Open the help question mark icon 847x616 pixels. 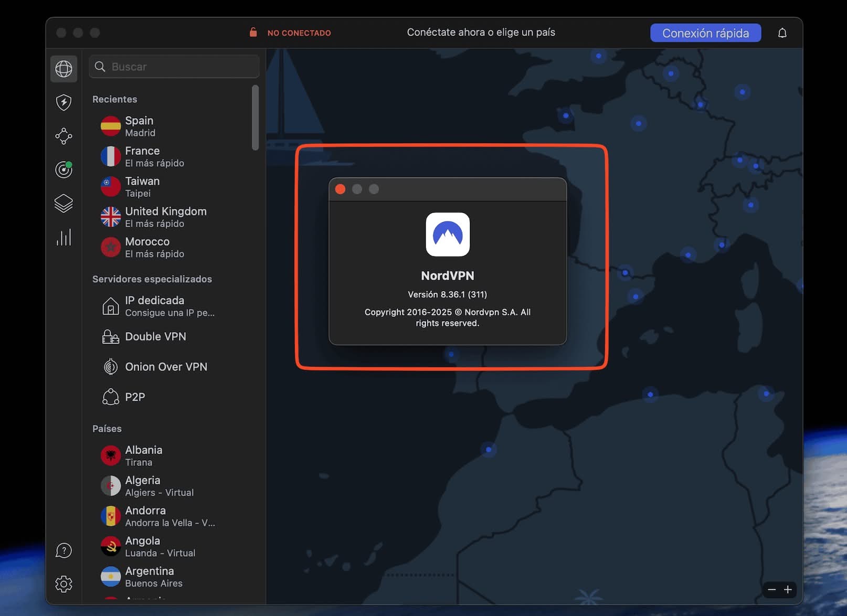point(63,550)
